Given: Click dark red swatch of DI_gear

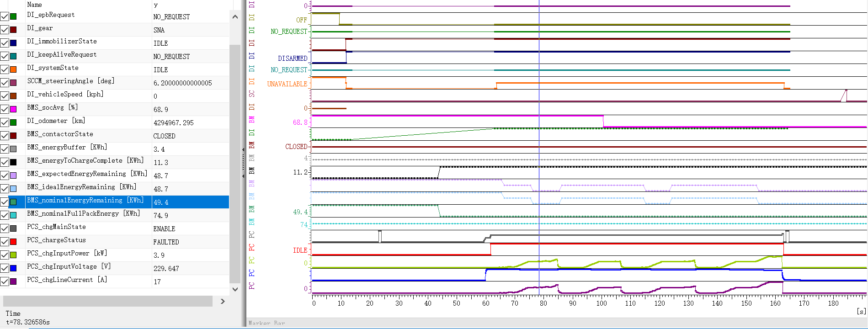Looking at the screenshot, I should [x=13, y=30].
